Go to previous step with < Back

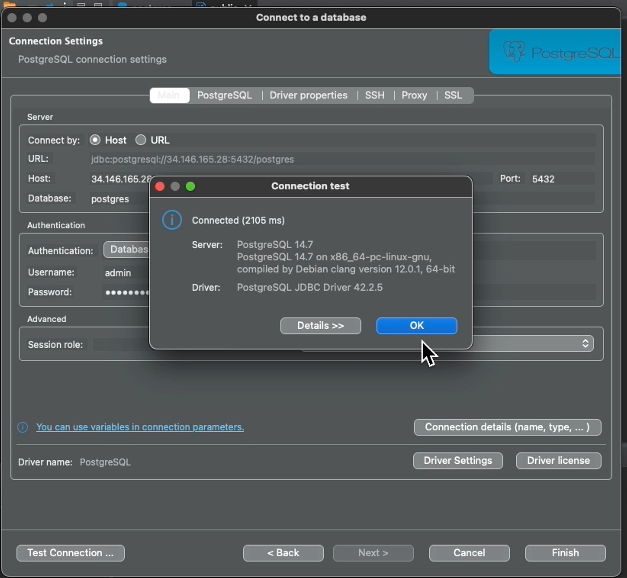pos(283,553)
